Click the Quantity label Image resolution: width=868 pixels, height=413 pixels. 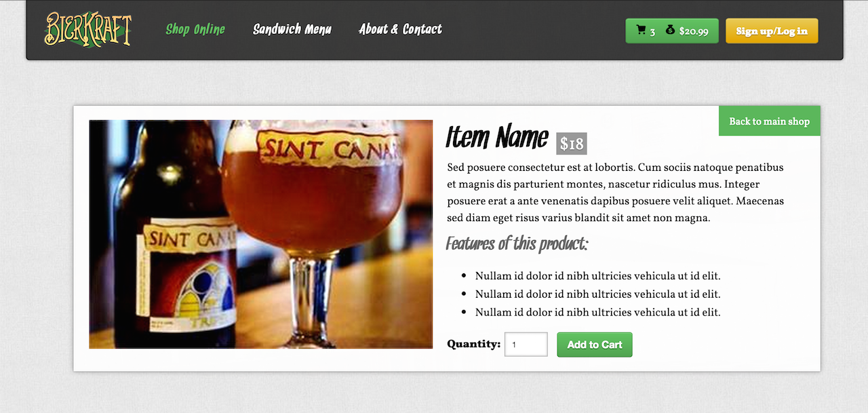pos(473,344)
